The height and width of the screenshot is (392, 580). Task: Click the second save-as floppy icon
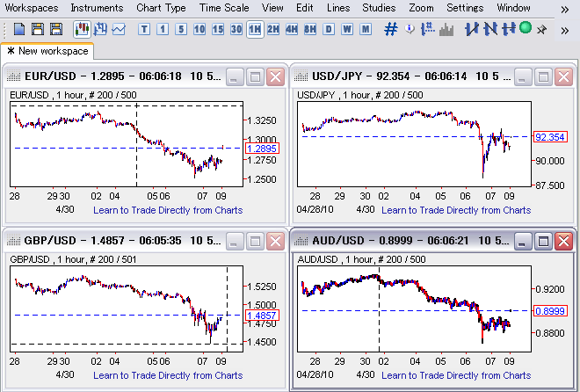pyautogui.click(x=56, y=29)
